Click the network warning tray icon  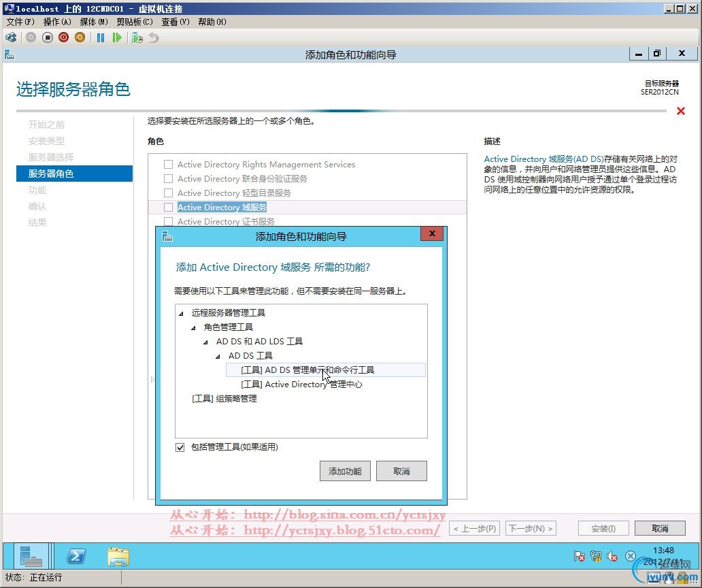pyautogui.click(x=595, y=556)
